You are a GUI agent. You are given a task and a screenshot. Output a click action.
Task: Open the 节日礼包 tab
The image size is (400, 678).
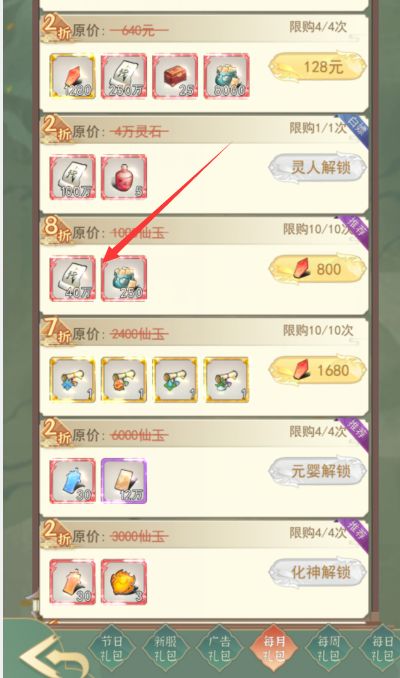click(112, 649)
